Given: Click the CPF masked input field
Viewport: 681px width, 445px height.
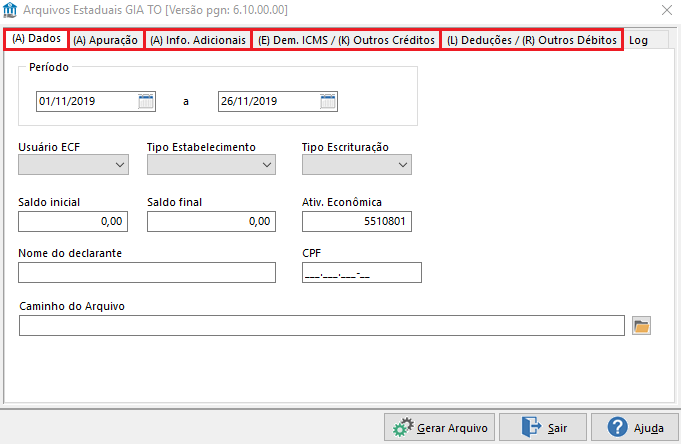Looking at the screenshot, I should pos(362,272).
